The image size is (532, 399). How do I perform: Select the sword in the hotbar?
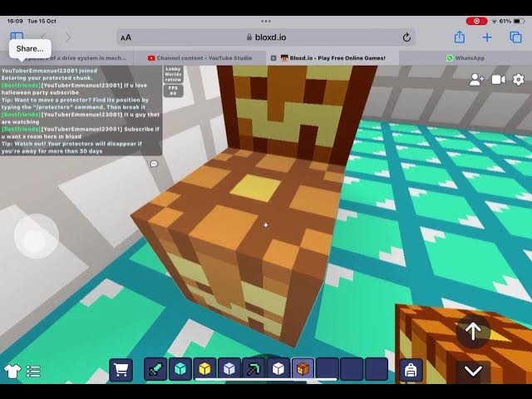pyautogui.click(x=154, y=370)
